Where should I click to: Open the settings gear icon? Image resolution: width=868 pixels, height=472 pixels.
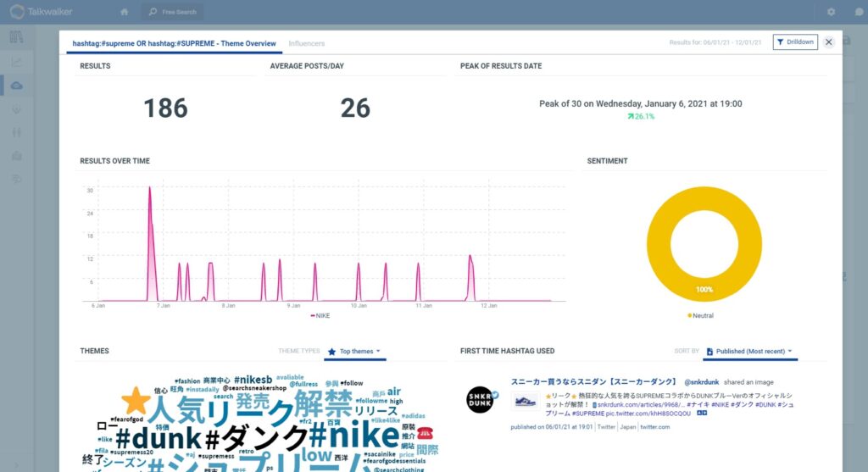831,12
